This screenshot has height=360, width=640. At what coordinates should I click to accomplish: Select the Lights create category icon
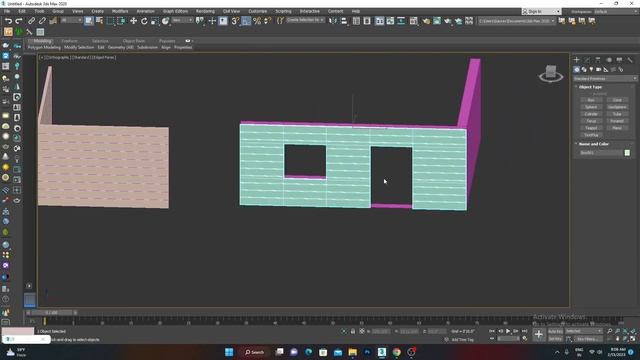[591, 70]
